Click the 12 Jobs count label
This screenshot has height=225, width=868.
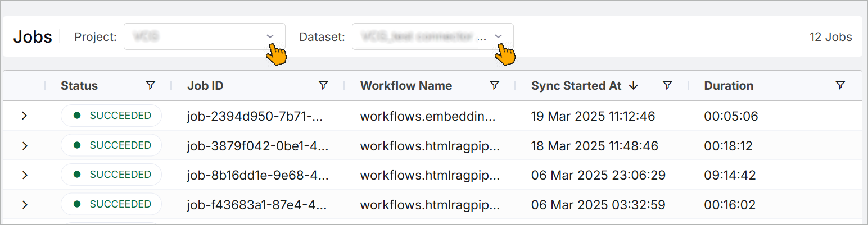point(830,37)
